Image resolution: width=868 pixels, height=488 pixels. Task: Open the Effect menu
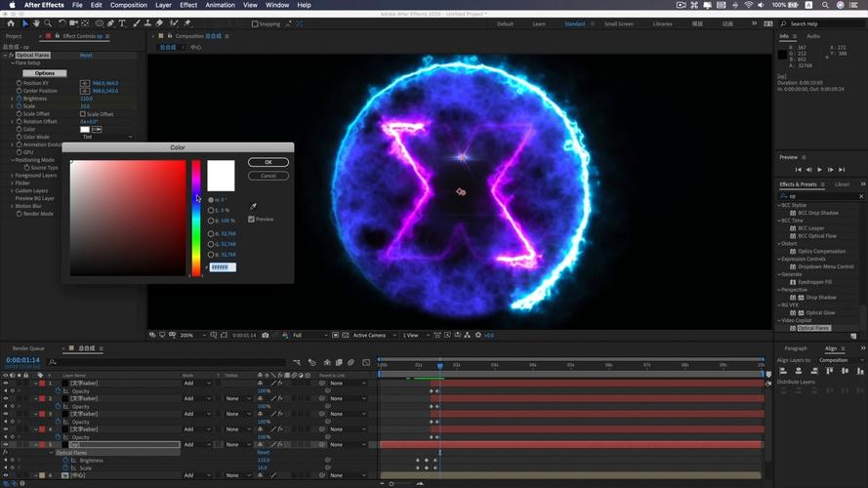coord(188,5)
